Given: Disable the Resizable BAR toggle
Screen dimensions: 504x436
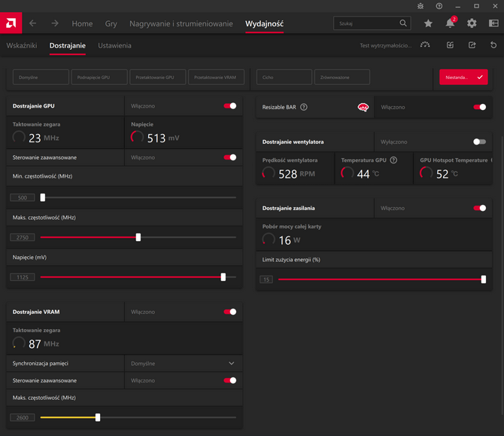Looking at the screenshot, I should point(480,107).
